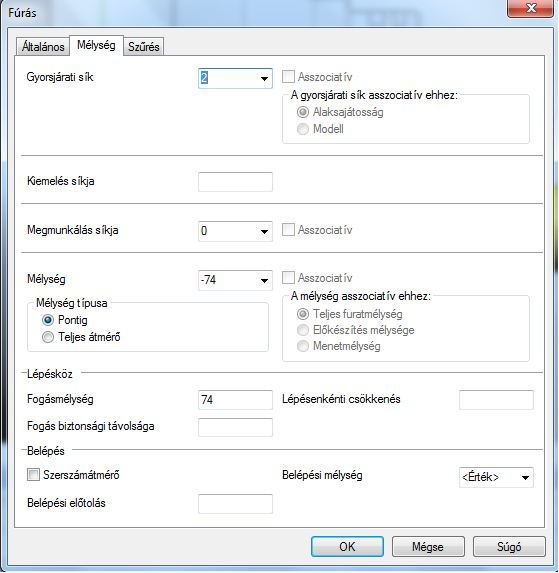Click the Kiemelés síkja input field
This screenshot has height=573, width=559.
(235, 182)
